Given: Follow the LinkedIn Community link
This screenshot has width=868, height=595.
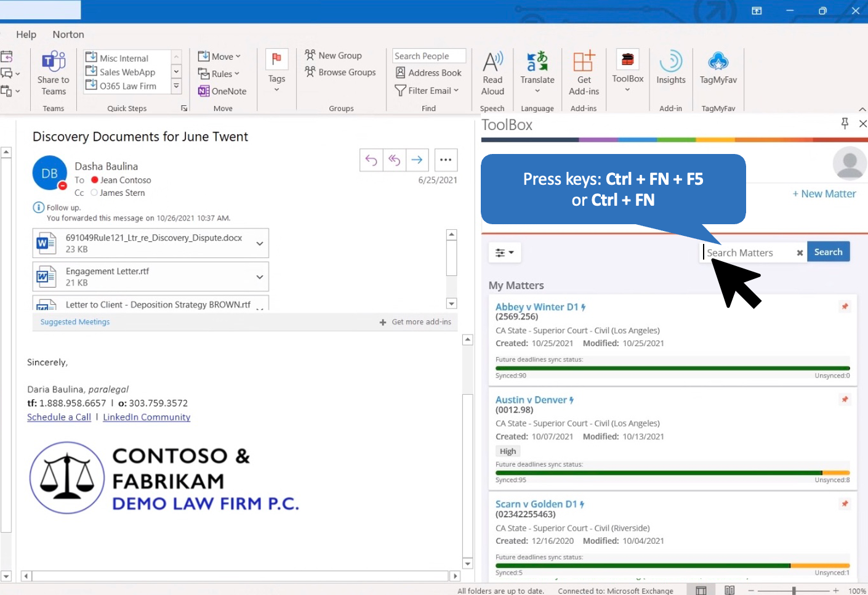Looking at the screenshot, I should pyautogui.click(x=147, y=417).
